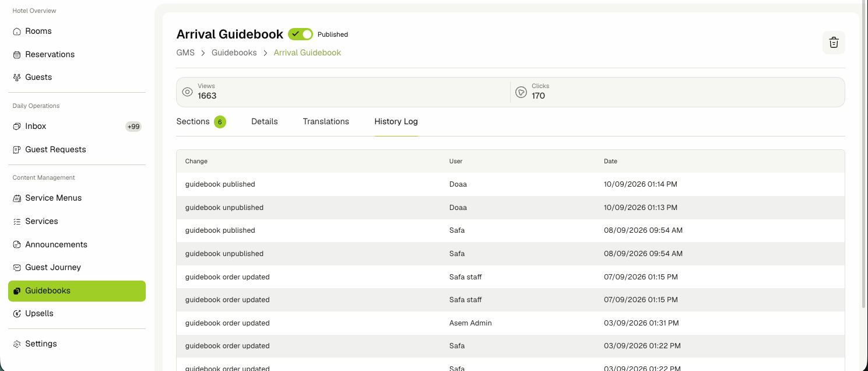
Task: Select the History Log tab
Action: (396, 122)
